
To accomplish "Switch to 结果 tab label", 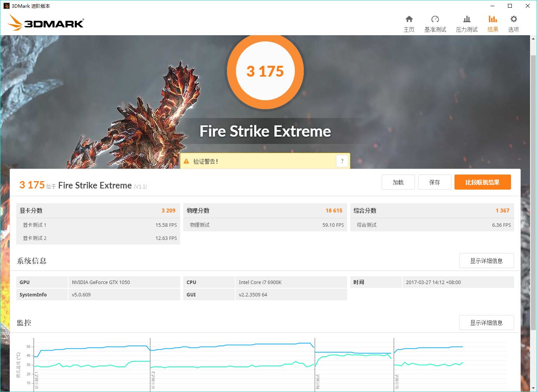I will (x=493, y=29).
